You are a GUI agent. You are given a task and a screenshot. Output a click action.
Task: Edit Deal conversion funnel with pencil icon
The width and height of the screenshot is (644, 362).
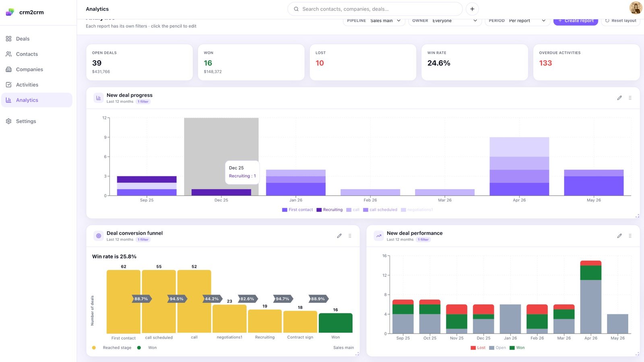[339, 236]
